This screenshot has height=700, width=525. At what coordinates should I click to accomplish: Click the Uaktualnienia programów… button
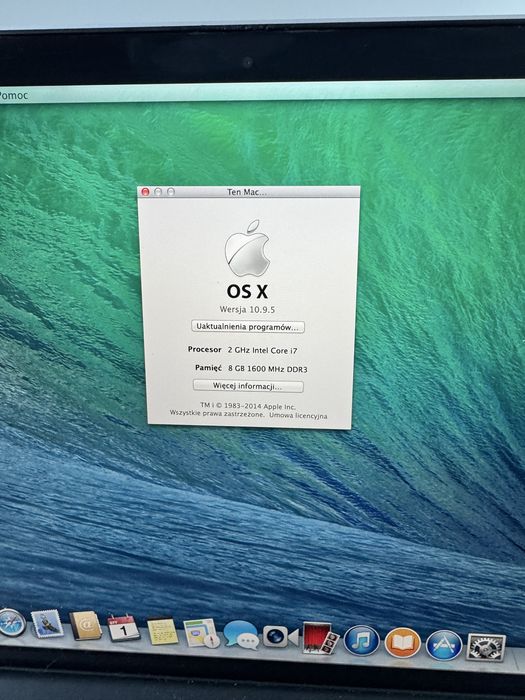(248, 327)
